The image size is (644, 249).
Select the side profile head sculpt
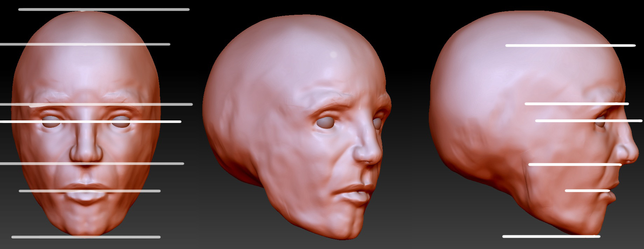(x=534, y=123)
